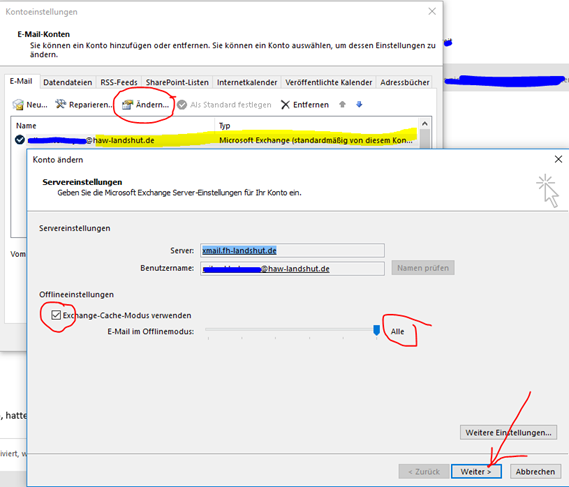Image resolution: width=569 pixels, height=487 pixels.
Task: Click the E-Mail im Offlinemodus slider handle
Action: (x=376, y=330)
